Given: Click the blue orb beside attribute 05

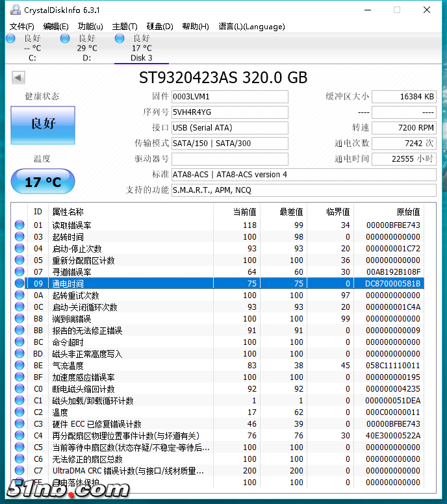Looking at the screenshot, I should [19, 260].
